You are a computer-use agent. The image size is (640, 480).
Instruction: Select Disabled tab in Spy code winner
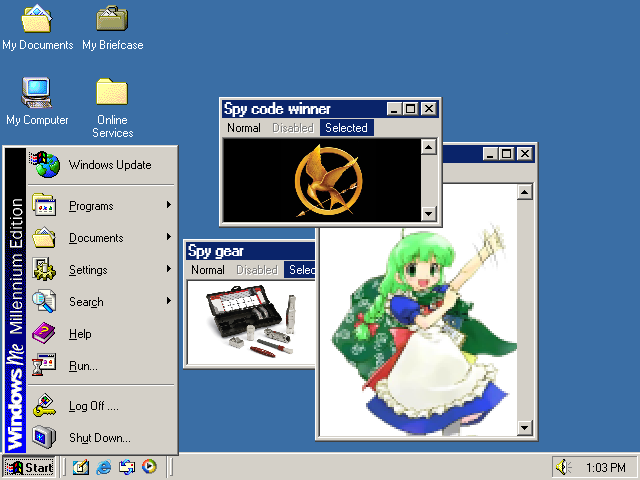(x=293, y=128)
